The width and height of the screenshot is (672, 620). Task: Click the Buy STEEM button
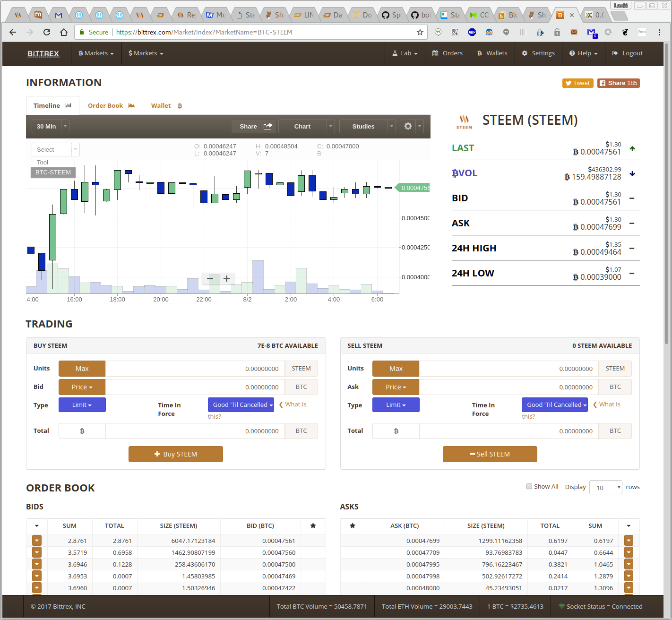point(176,454)
